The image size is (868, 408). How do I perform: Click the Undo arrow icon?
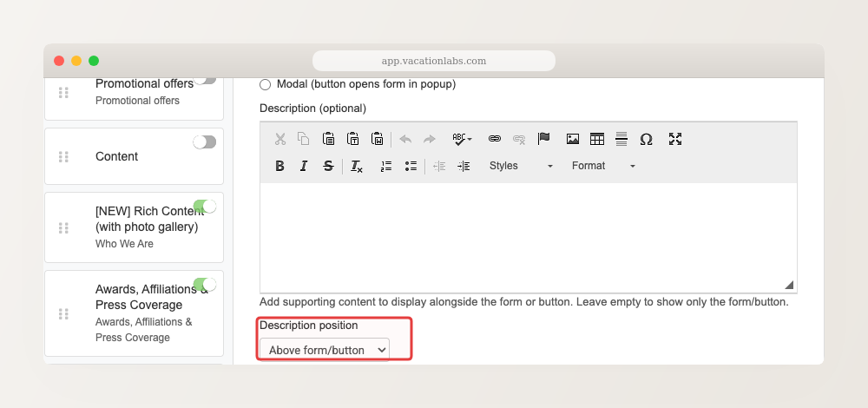tap(405, 139)
